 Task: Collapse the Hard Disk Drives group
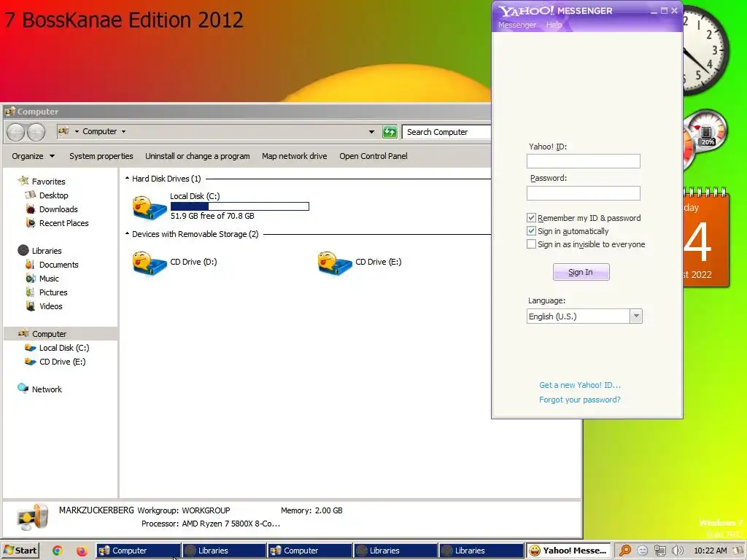point(127,179)
